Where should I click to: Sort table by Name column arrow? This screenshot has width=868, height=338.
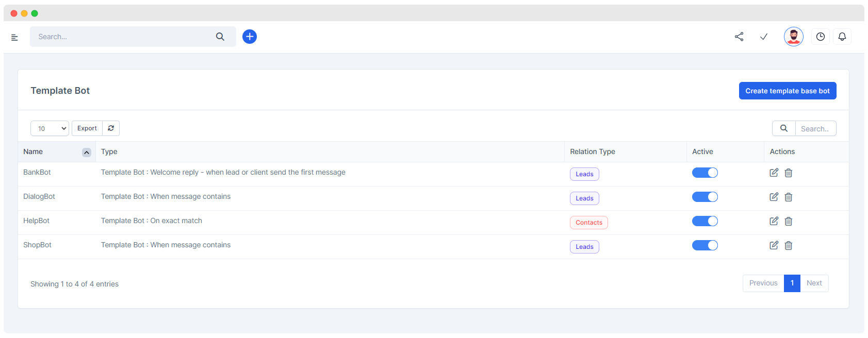pyautogui.click(x=87, y=152)
